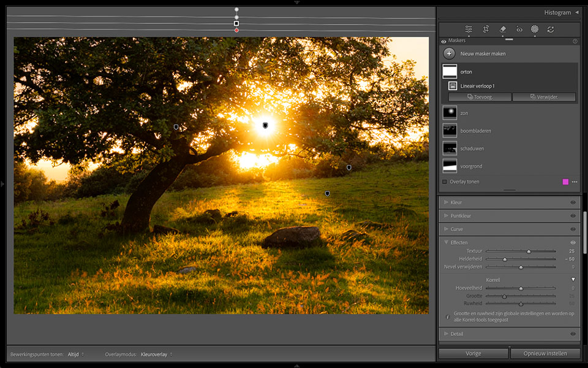The image size is (588, 368).
Task: Click the left panel reveal arrow
Action: tap(2, 184)
